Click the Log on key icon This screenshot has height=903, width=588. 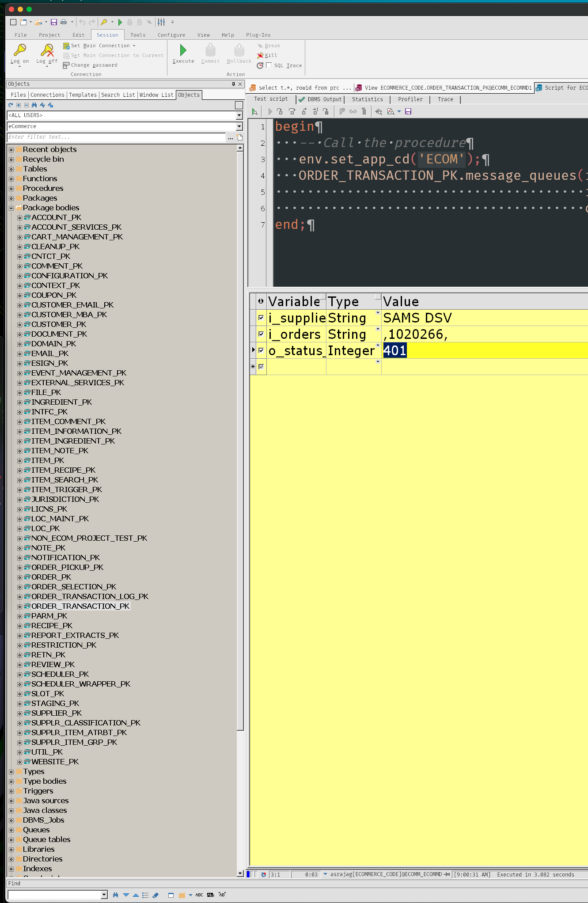(x=20, y=50)
